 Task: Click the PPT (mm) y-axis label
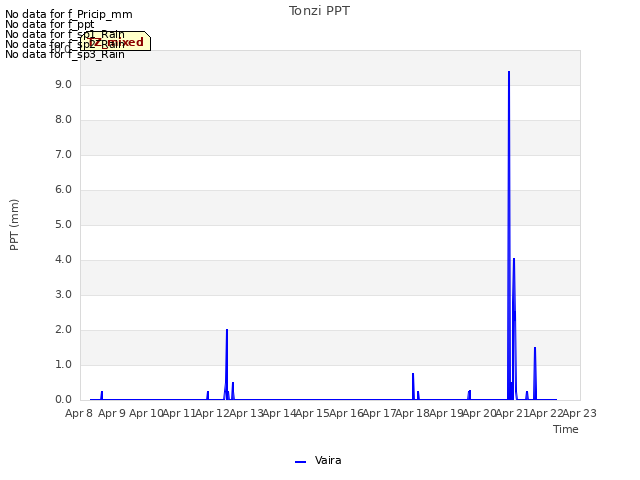(14, 224)
